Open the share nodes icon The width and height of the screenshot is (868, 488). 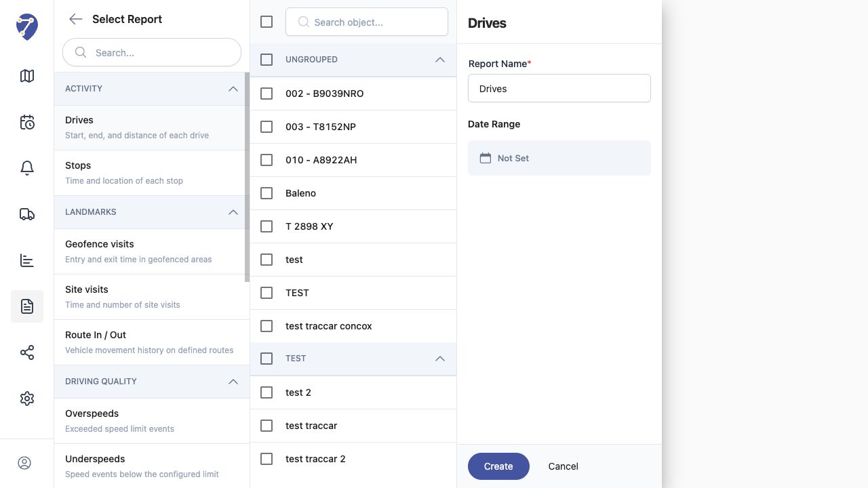(x=27, y=352)
